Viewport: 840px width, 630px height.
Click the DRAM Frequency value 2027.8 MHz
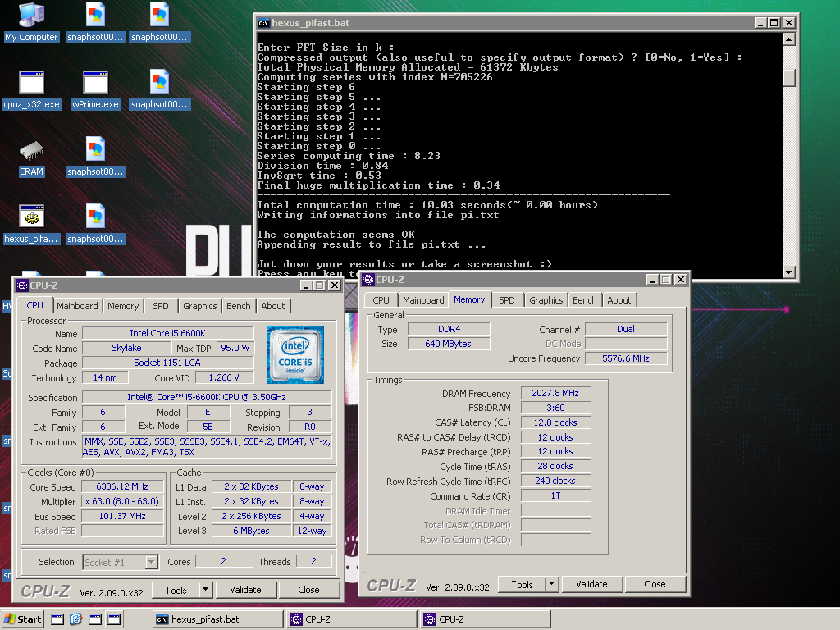pos(555,393)
